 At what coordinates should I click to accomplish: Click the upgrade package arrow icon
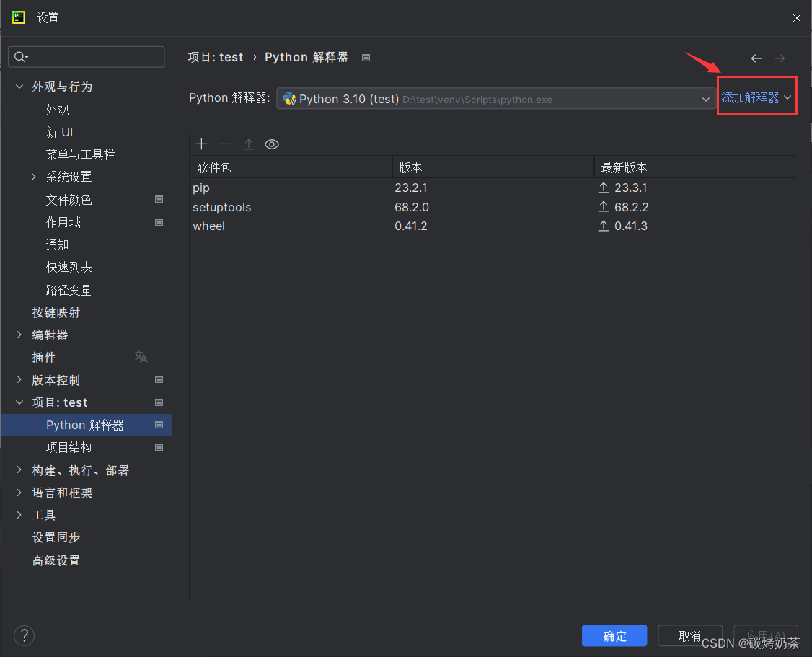[x=249, y=144]
